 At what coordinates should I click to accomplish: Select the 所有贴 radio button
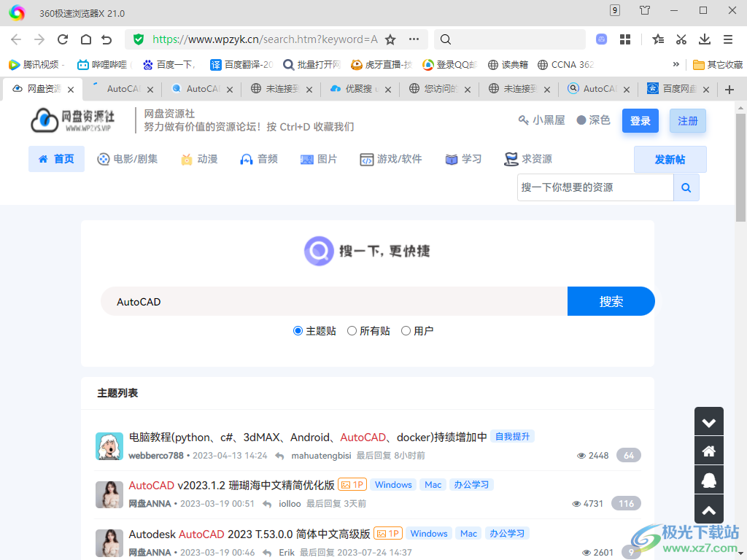click(x=352, y=331)
